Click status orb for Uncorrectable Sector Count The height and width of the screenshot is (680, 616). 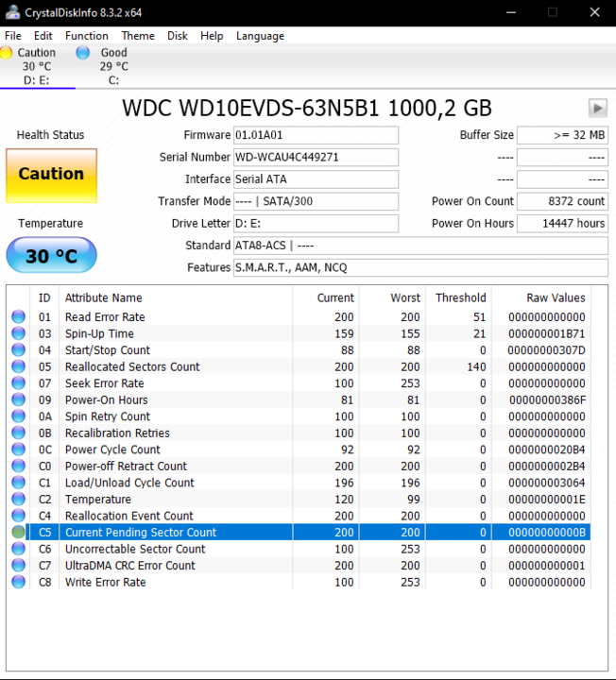[x=18, y=549]
